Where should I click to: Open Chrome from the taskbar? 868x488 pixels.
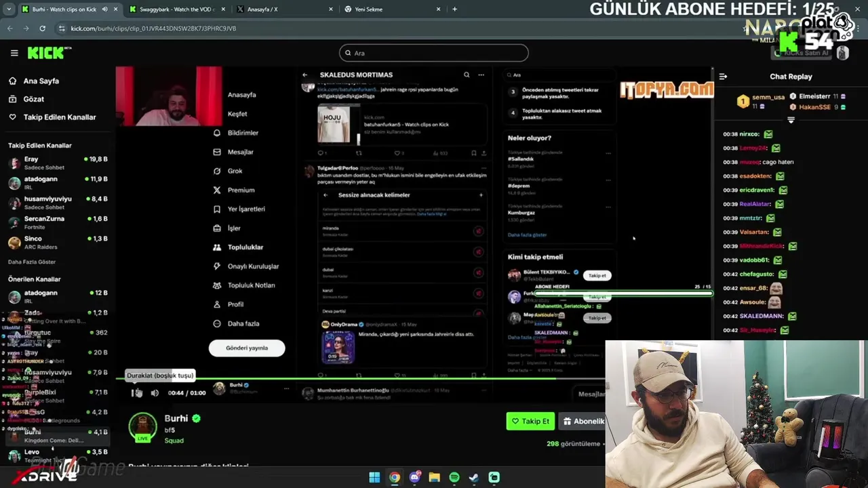tap(394, 477)
